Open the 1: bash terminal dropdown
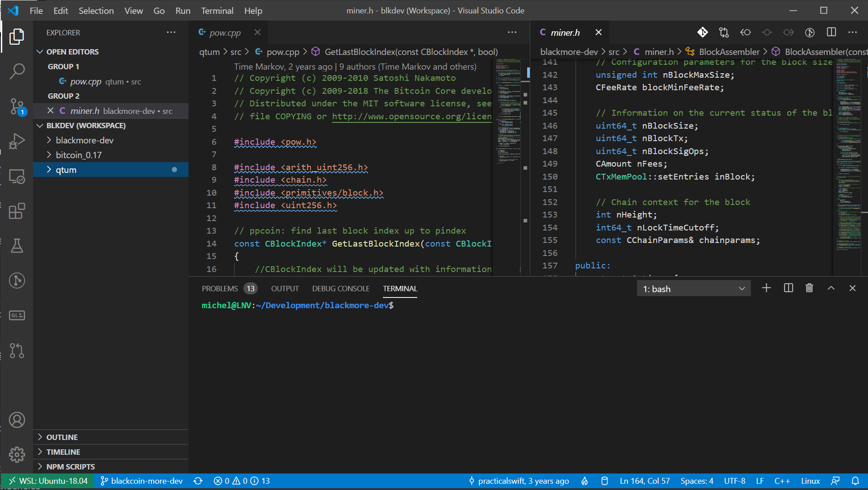Image resolution: width=868 pixels, height=490 pixels. [693, 289]
